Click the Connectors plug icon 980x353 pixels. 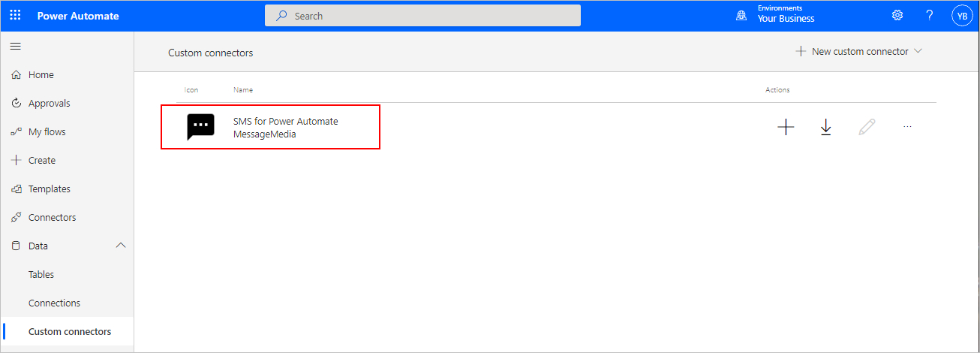(15, 218)
